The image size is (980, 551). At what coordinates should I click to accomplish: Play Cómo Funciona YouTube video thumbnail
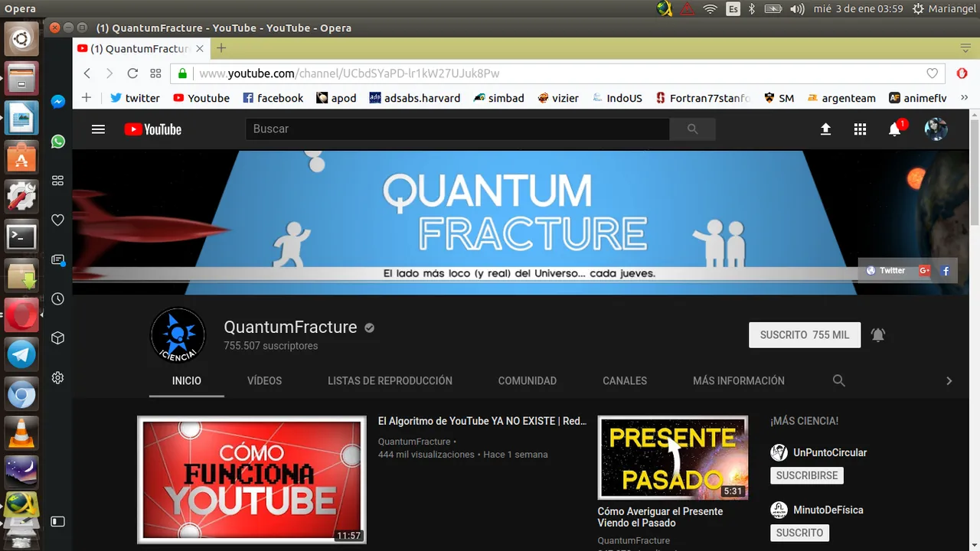[252, 480]
